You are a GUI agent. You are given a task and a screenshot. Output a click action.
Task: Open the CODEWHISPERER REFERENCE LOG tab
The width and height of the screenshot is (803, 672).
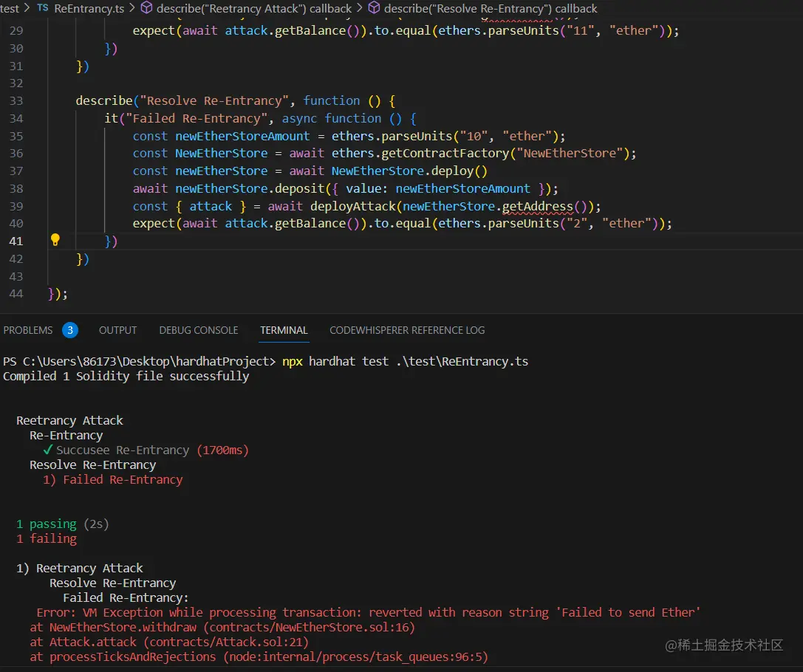coord(407,330)
